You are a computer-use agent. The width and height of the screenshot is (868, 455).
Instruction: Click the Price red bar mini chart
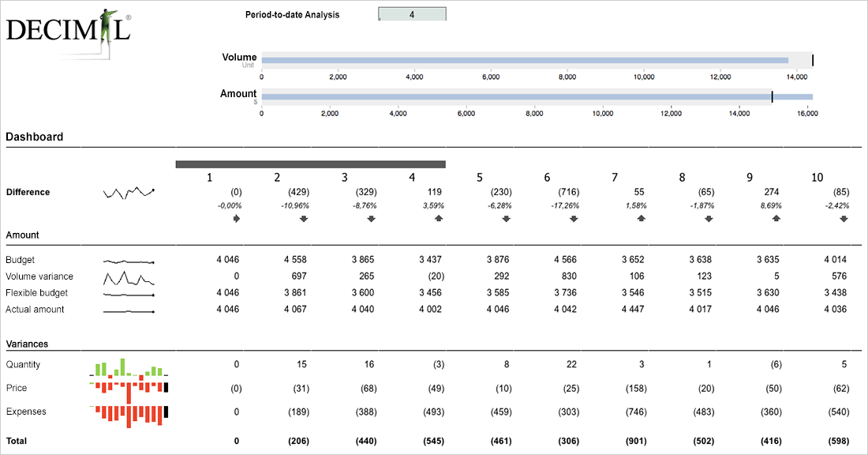click(x=129, y=391)
